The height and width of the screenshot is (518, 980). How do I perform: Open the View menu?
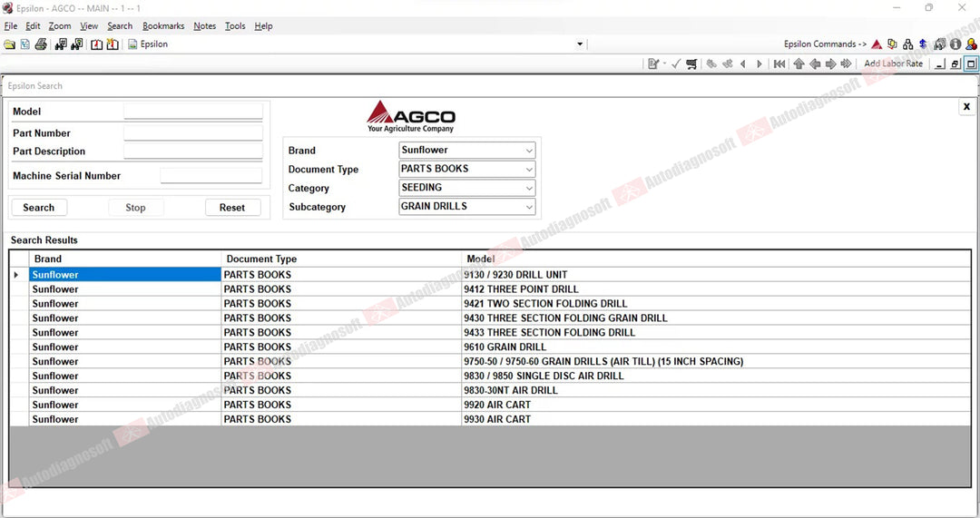[x=89, y=26]
